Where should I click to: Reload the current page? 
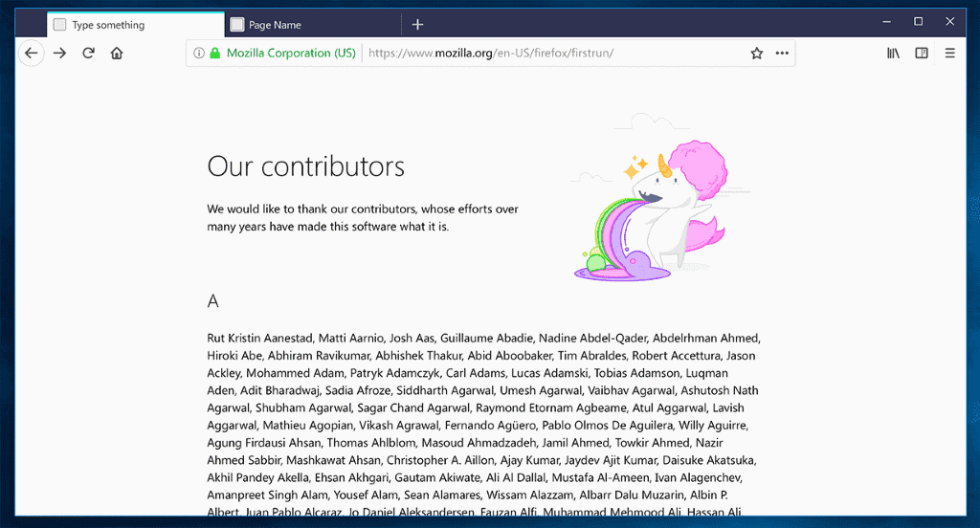tap(88, 54)
